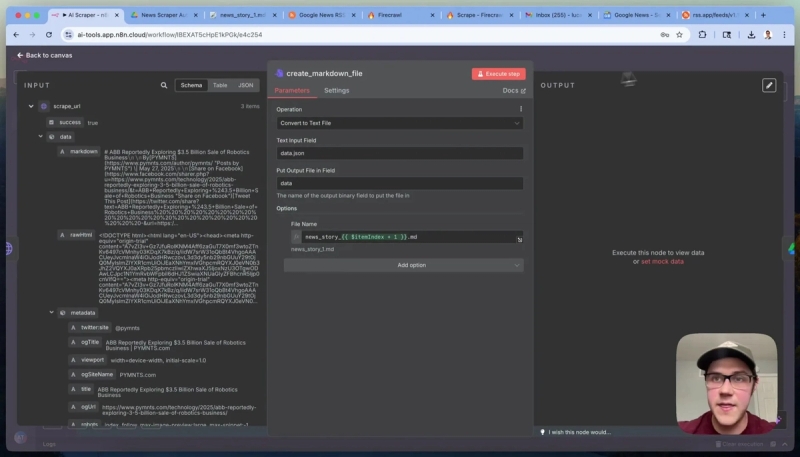
Task: Switch input view to JSON
Action: (245, 85)
